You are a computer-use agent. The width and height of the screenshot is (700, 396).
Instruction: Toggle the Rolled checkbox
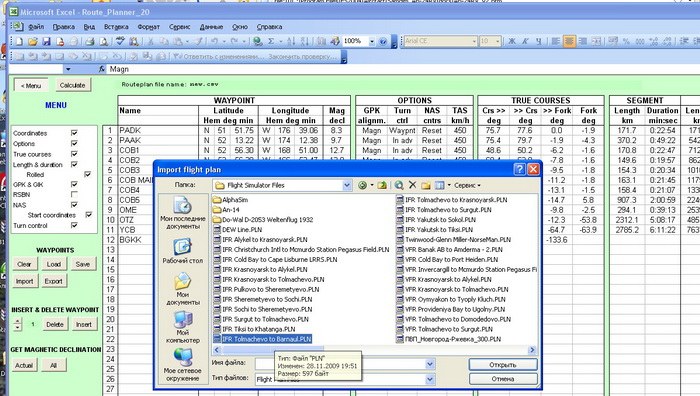(x=88, y=174)
